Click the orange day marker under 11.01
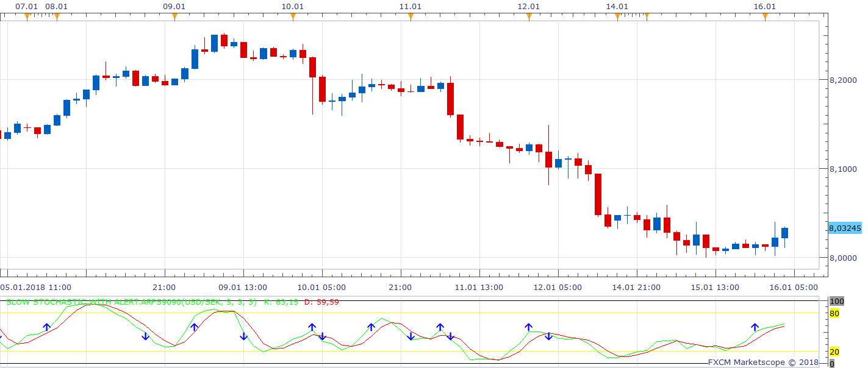Image resolution: width=868 pixels, height=368 pixels. (411, 16)
